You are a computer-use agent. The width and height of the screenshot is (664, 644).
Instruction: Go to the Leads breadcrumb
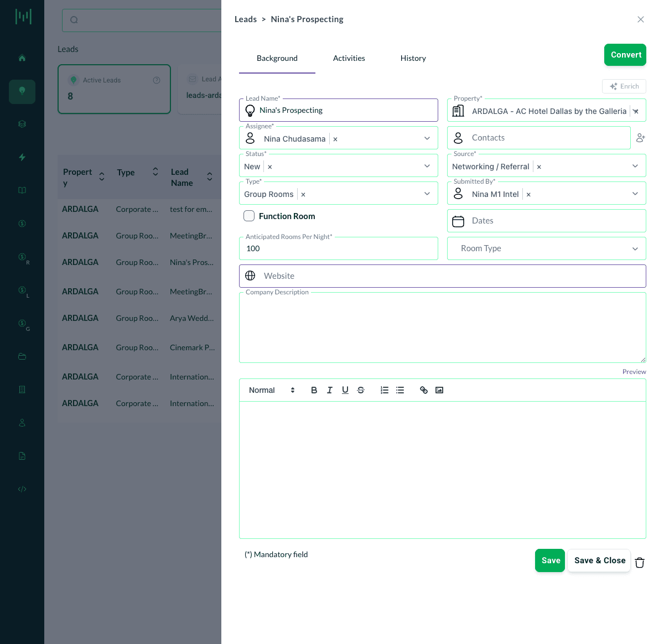point(246,19)
